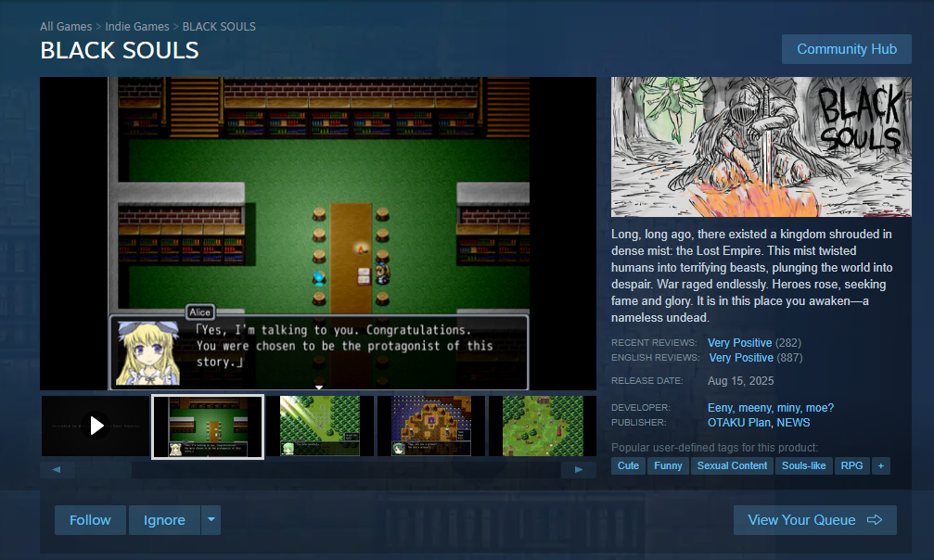Click the BLACK SOULS header artwork image
The image size is (934, 560).
(761, 146)
